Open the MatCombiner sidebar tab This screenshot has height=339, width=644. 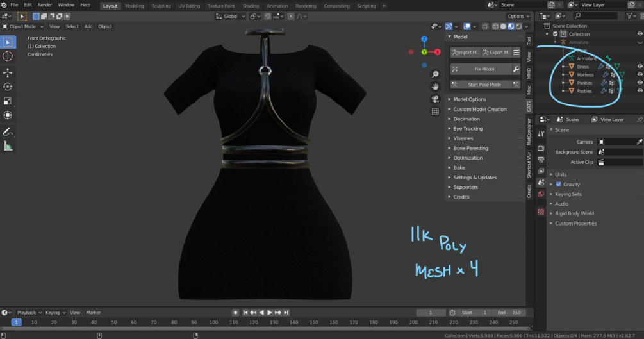pyautogui.click(x=529, y=131)
